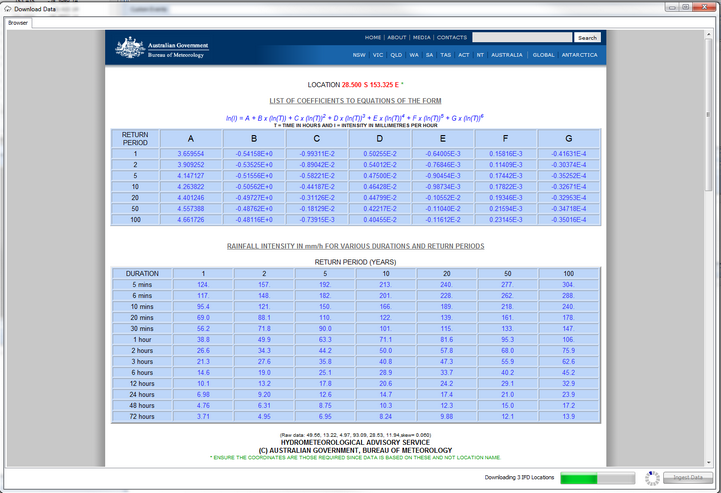Viewport: 721px width, 493px height.
Task: Open the GLOBAL navigation link
Action: 543,55
